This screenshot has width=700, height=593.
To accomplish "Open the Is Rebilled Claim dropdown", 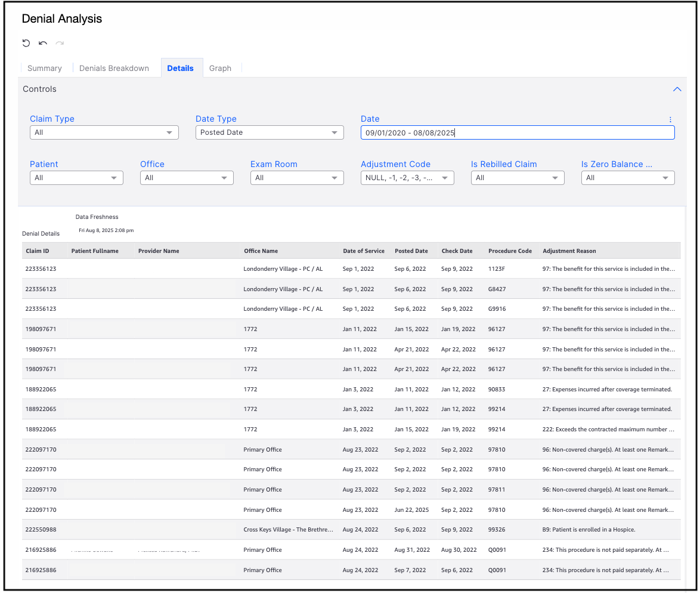I will click(x=518, y=178).
